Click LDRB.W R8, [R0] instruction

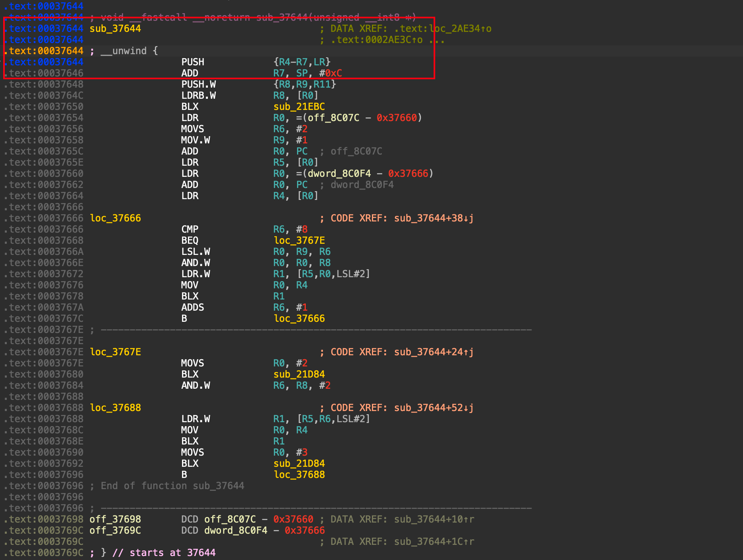[250, 96]
